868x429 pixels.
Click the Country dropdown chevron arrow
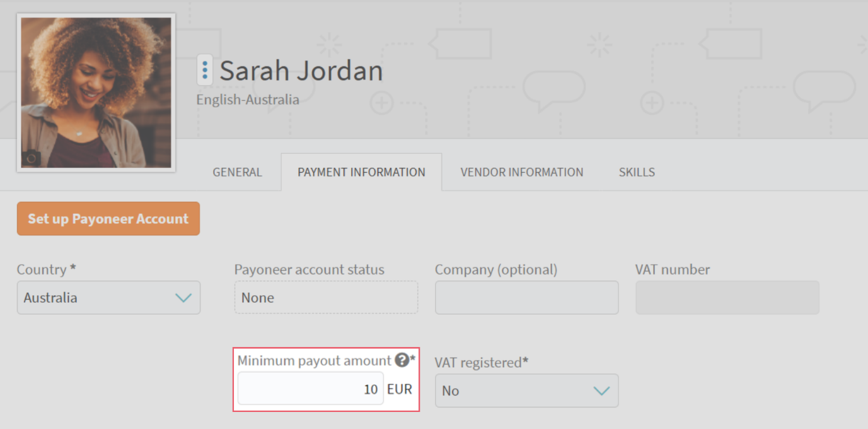click(x=183, y=298)
